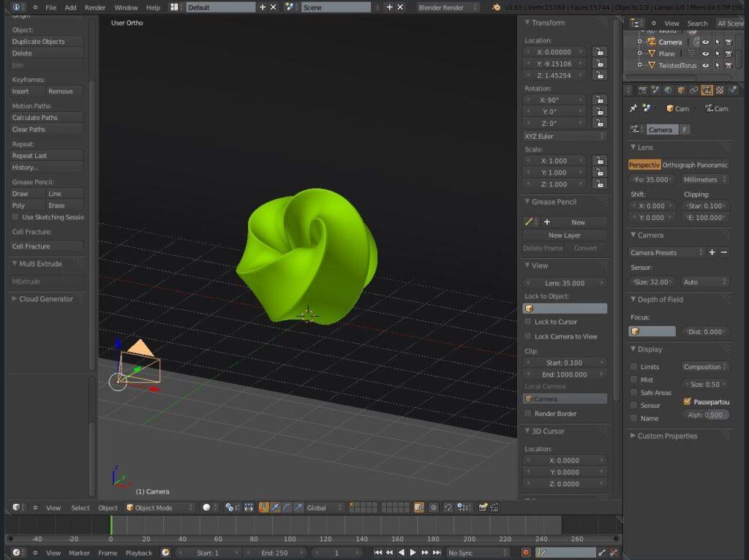Click the grease pencil icon in panel
Viewport: 749px width, 560px height.
point(529,222)
